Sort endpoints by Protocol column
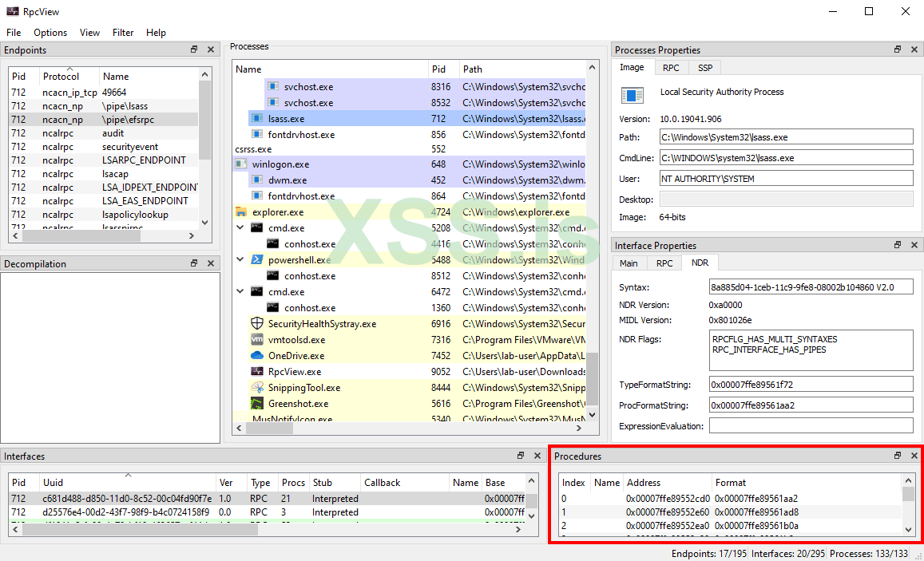 69,76
